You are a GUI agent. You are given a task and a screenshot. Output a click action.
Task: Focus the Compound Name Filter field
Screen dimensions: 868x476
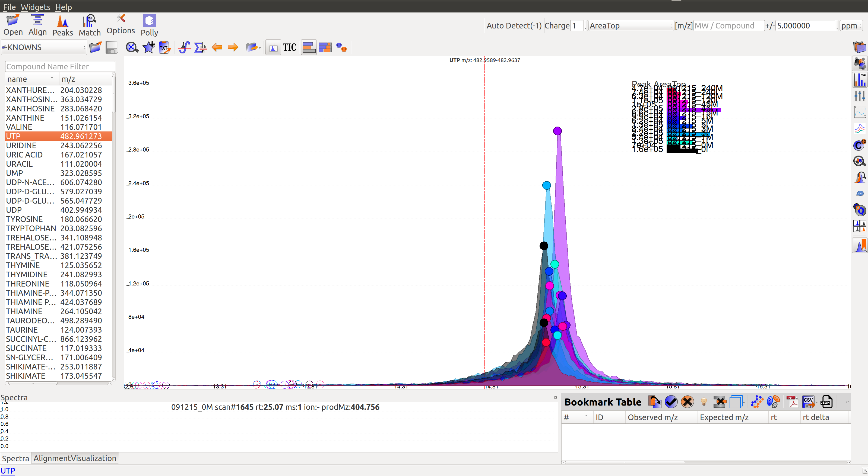pos(60,66)
